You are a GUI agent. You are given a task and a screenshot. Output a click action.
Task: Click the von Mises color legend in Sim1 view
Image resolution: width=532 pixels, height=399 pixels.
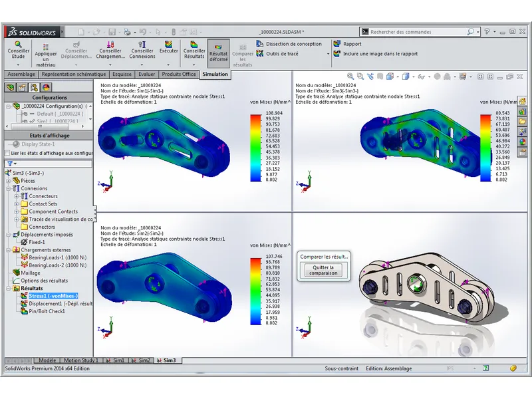coord(256,148)
